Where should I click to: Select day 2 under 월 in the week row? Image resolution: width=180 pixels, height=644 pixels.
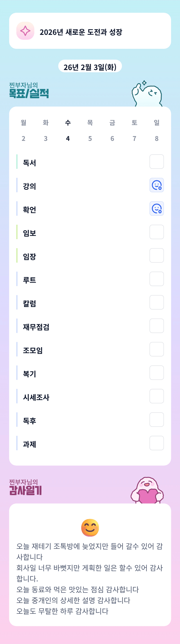(x=24, y=139)
